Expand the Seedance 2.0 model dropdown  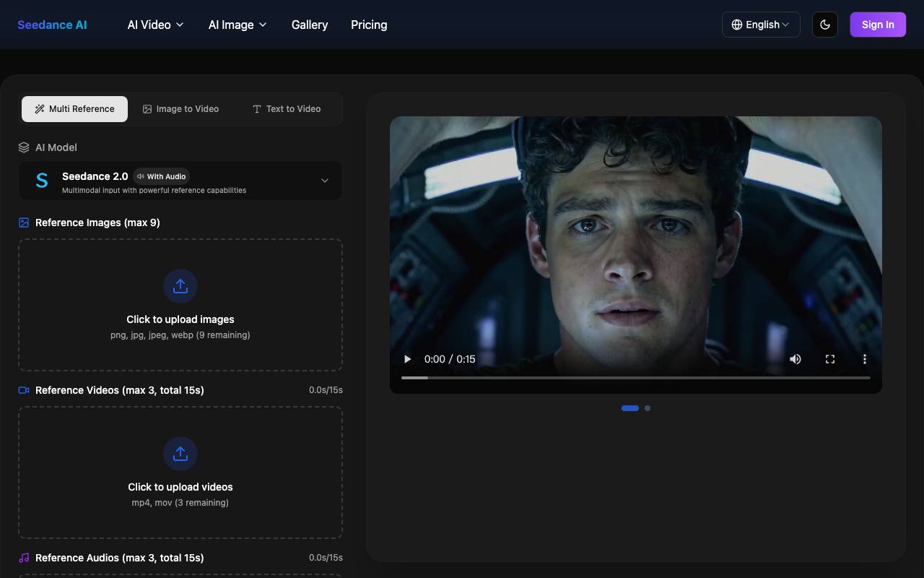point(180,181)
